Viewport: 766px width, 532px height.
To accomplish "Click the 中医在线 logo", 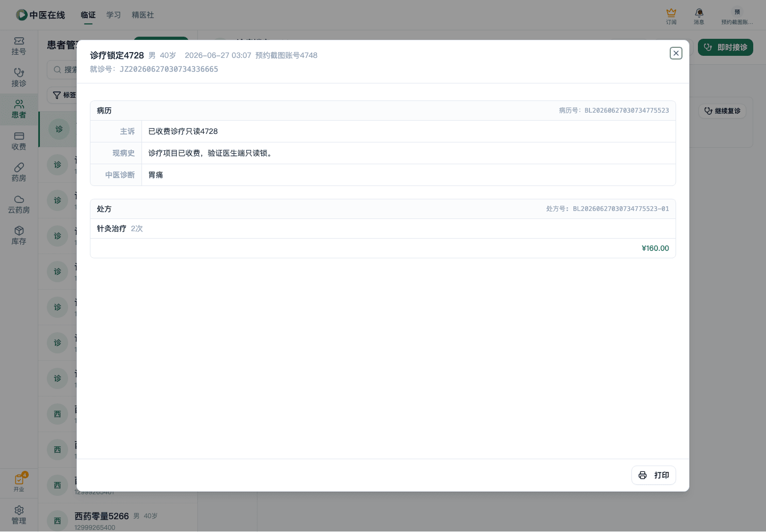I will (40, 15).
